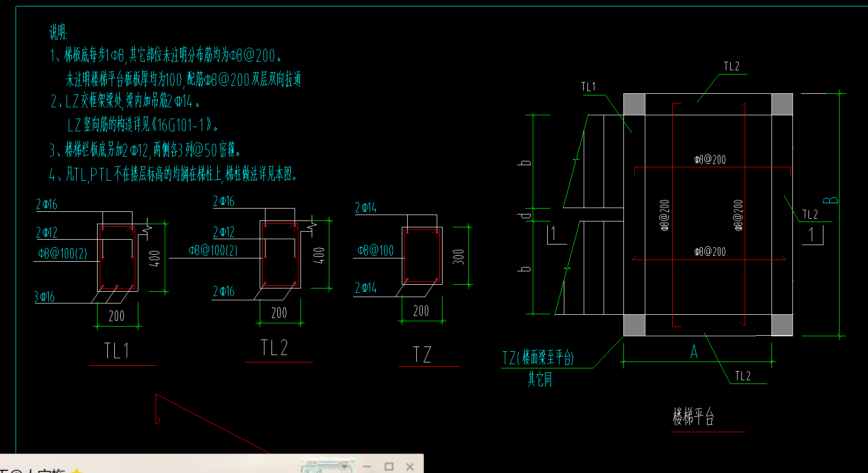Viewport: 868px width, 473px height.
Task: Minimize the chat window at bottom
Action: click(367, 467)
